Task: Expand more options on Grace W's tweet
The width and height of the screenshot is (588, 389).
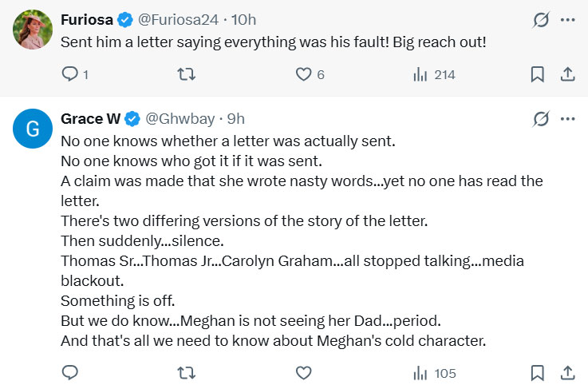Action: [567, 119]
